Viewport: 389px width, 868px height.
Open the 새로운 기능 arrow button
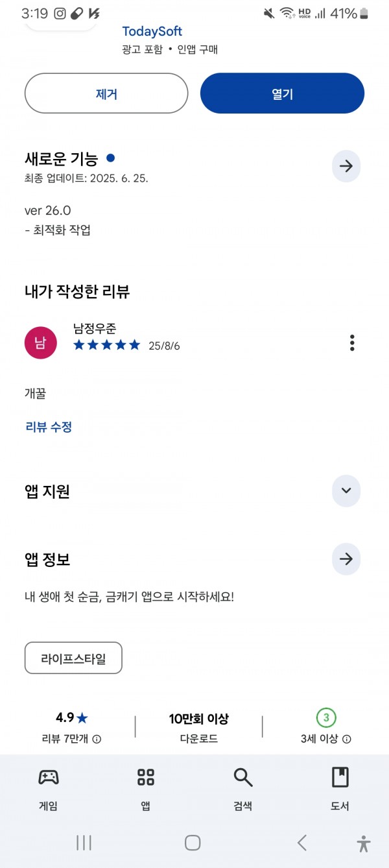click(x=346, y=166)
